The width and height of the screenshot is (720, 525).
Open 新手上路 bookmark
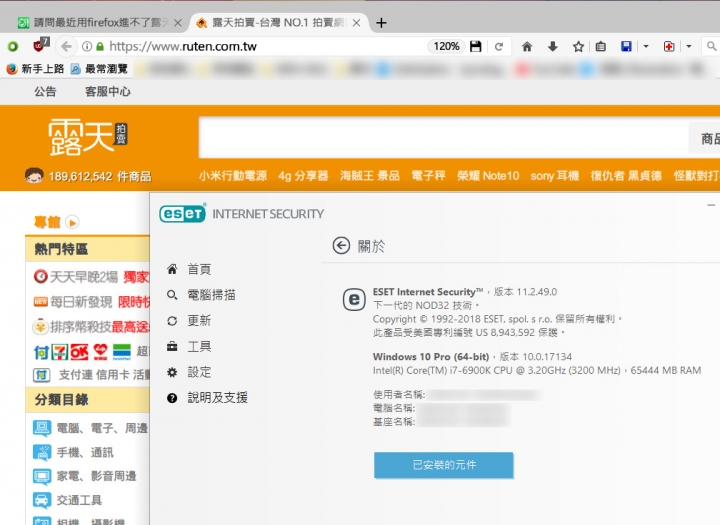click(35, 69)
